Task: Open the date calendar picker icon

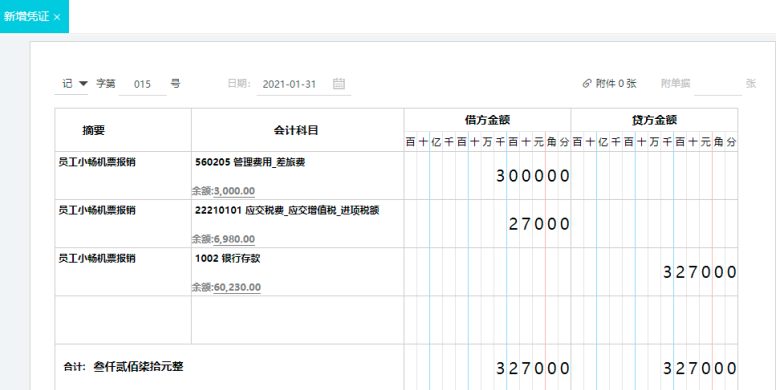Action: pyautogui.click(x=339, y=83)
